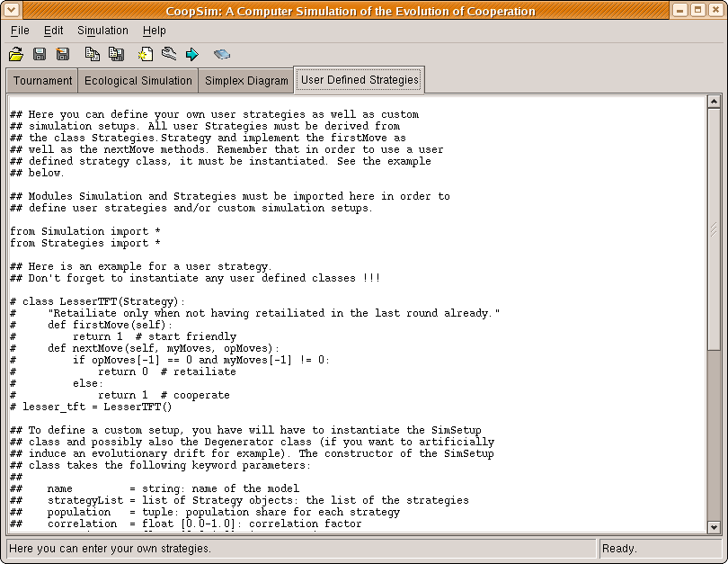This screenshot has width=728, height=564.
Task: Open the Help menu
Action: (155, 31)
